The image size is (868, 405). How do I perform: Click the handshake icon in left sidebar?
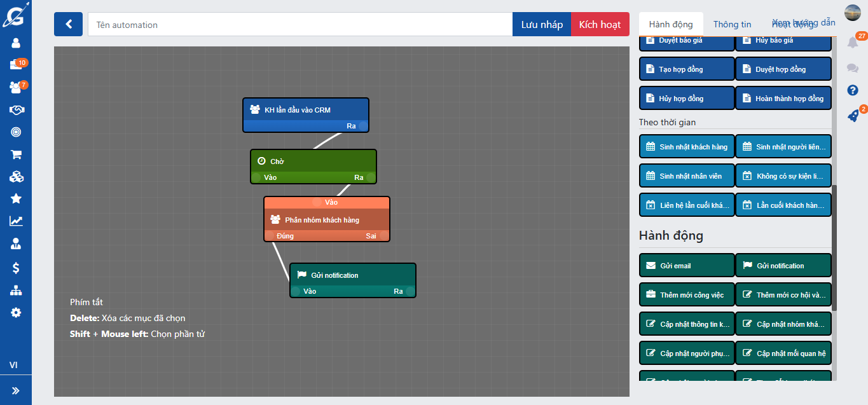[x=16, y=110]
